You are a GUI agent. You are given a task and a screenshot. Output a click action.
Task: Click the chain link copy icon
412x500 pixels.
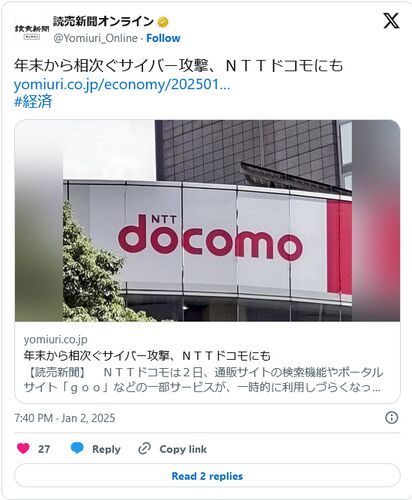tap(144, 449)
